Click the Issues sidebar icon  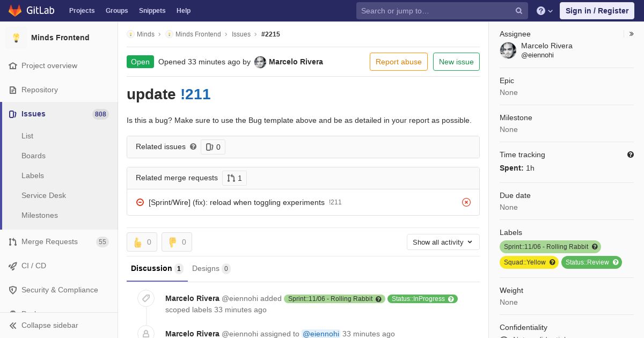click(x=13, y=114)
